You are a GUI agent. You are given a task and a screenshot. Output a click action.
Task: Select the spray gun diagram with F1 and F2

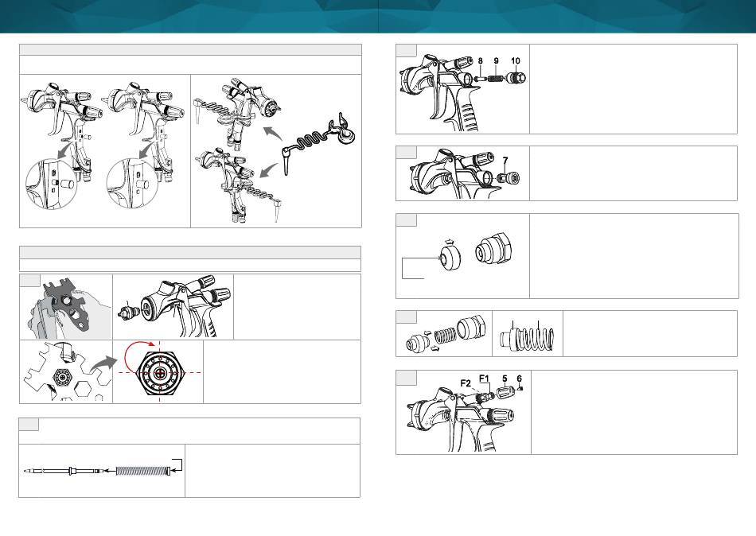click(464, 414)
